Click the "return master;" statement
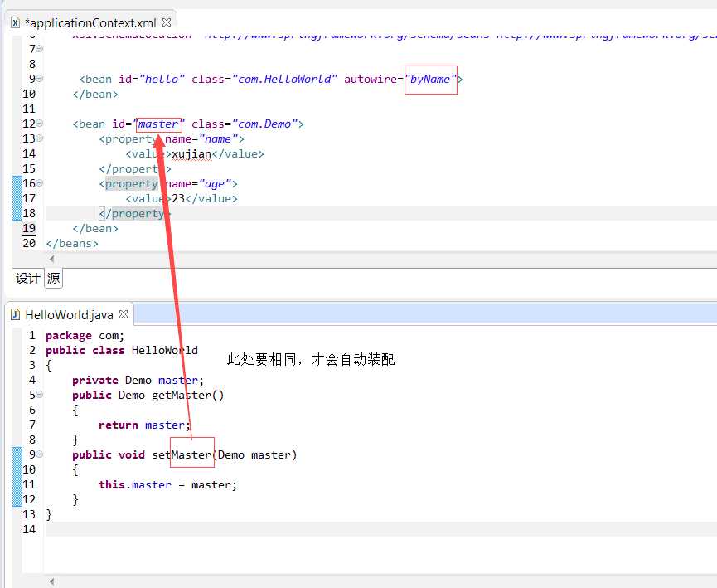Viewport: 717px width, 588px height. coord(144,425)
